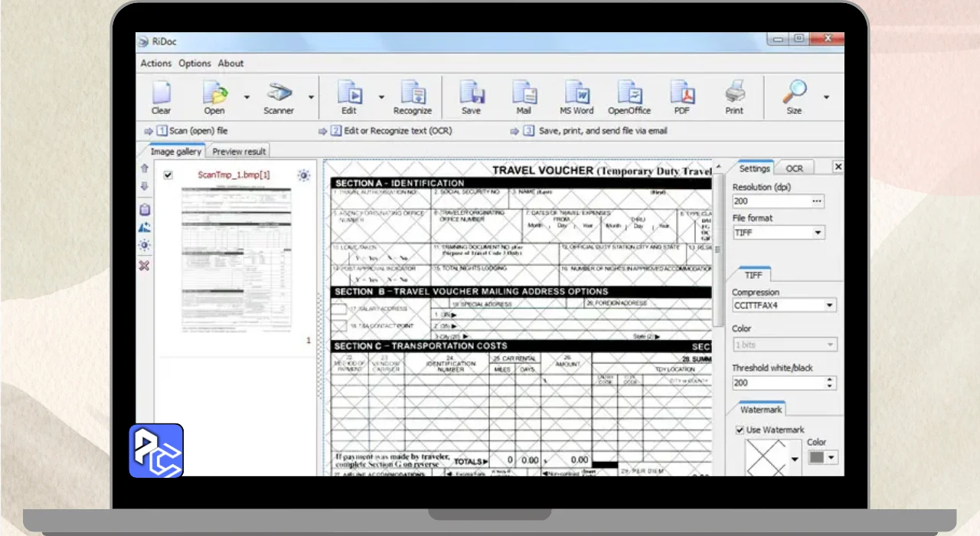The image size is (980, 536).
Task: Click the Scanner icon
Action: (x=279, y=93)
